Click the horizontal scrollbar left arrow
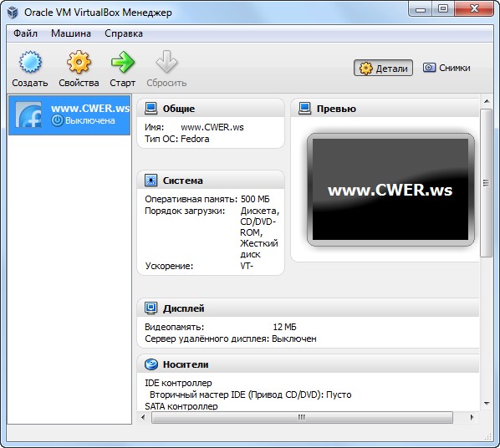500x448 pixels. [143, 417]
